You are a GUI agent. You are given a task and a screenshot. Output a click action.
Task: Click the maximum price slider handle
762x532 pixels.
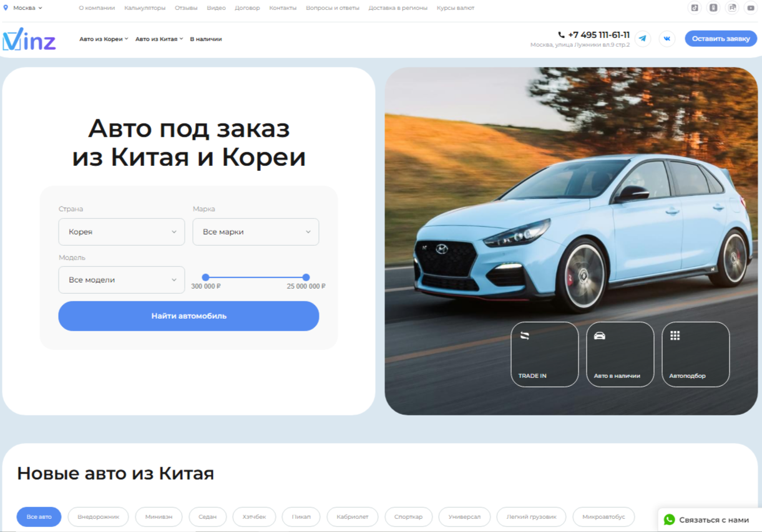pos(306,278)
